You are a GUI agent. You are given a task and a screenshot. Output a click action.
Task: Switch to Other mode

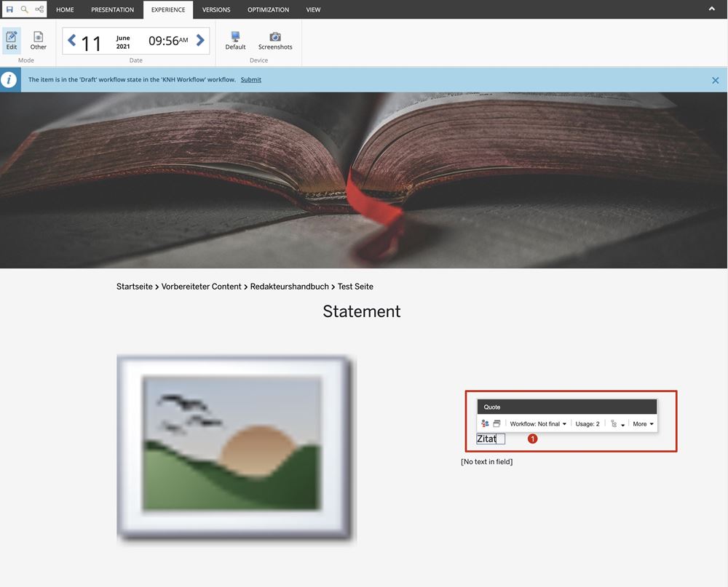38,41
